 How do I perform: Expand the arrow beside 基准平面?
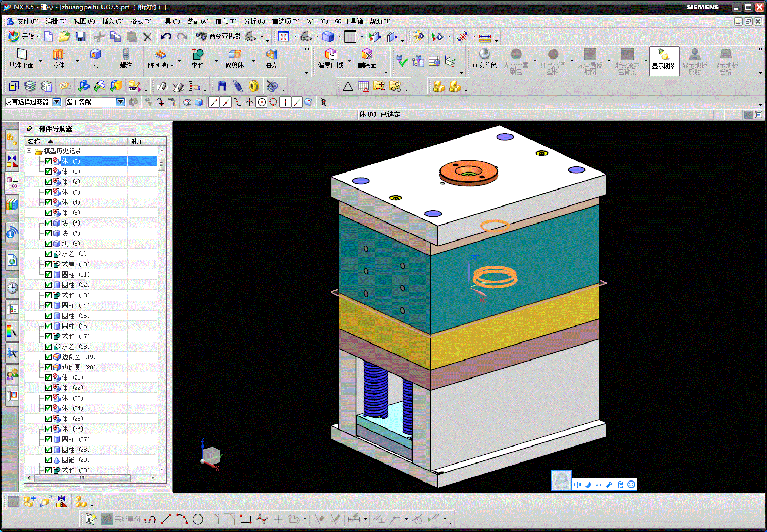coord(40,61)
